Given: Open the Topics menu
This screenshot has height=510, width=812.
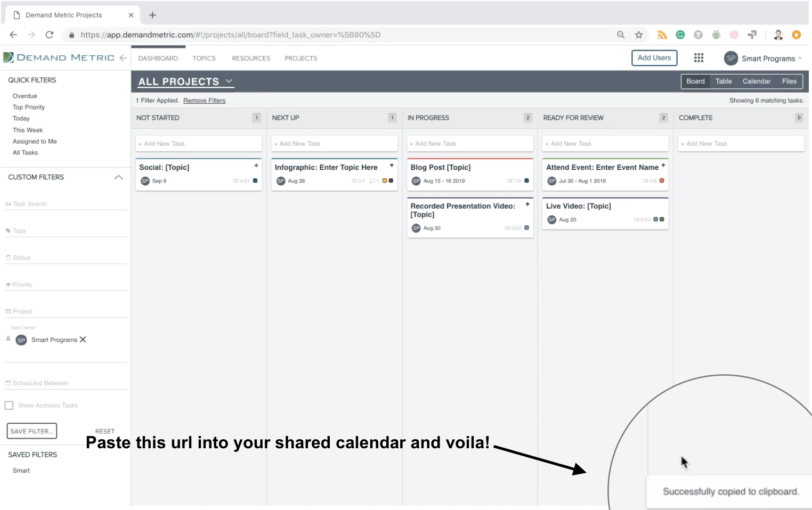Looking at the screenshot, I should 204,58.
